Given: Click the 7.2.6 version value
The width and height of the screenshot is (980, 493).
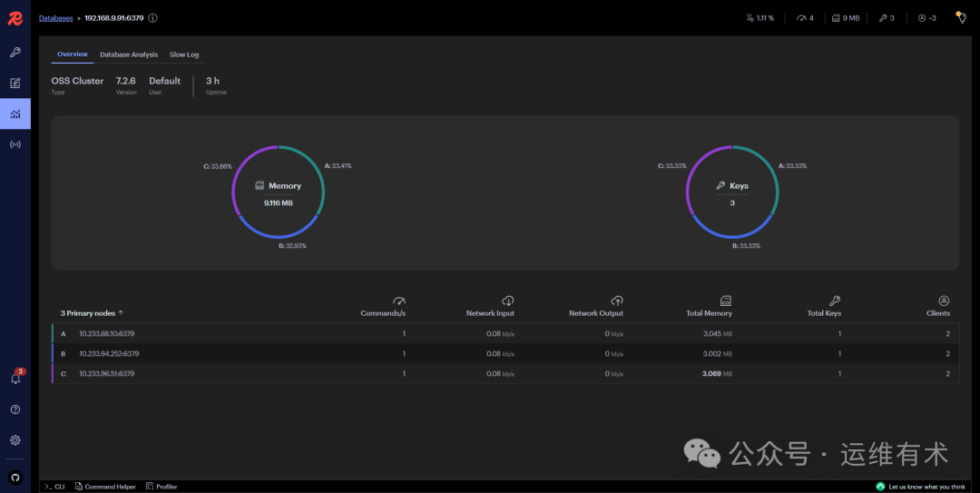Looking at the screenshot, I should pos(125,81).
